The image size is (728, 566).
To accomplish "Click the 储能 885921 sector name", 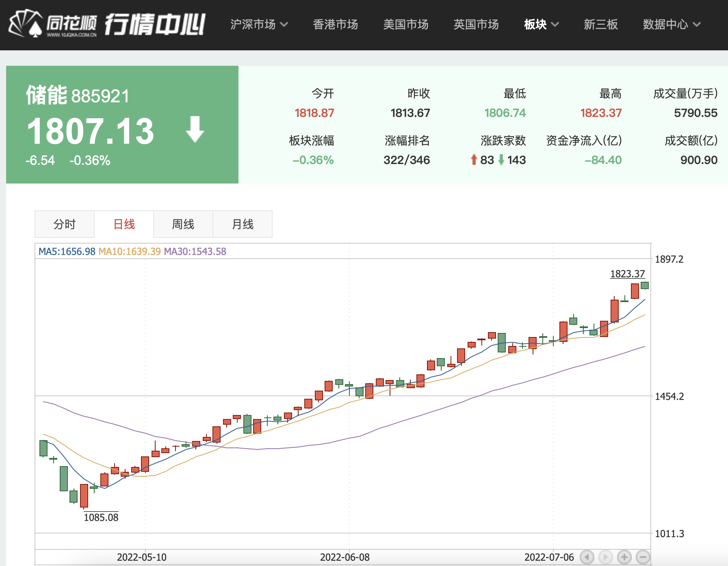I will tap(78, 95).
